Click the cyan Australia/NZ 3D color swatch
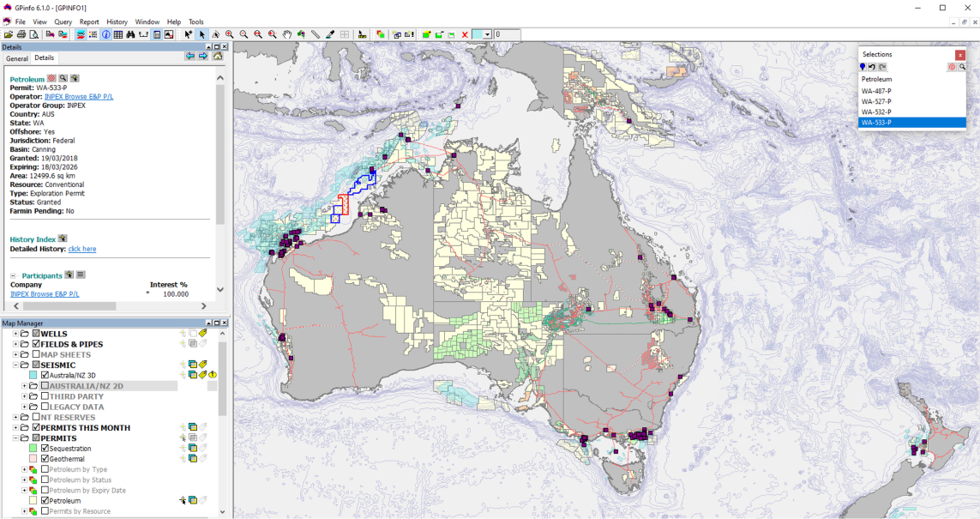Viewport: 980px width, 519px height. (33, 375)
